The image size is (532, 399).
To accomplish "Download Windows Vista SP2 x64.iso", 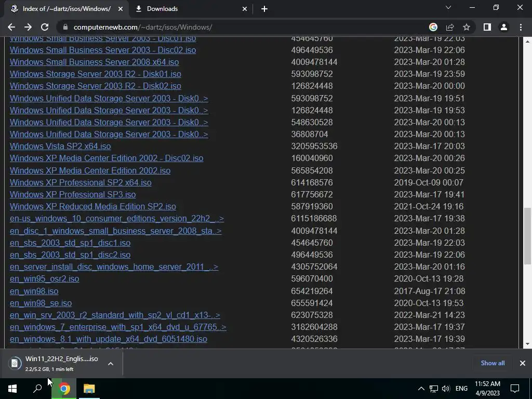I will click(x=60, y=146).
